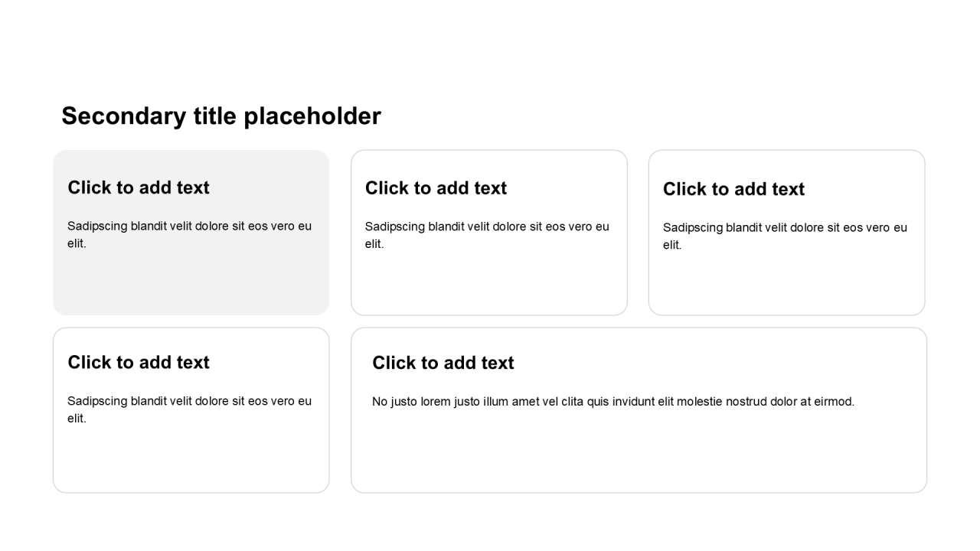Image resolution: width=980 pixels, height=551 pixels.
Task: Click the 'No justo lorem' sentence
Action: 612,402
